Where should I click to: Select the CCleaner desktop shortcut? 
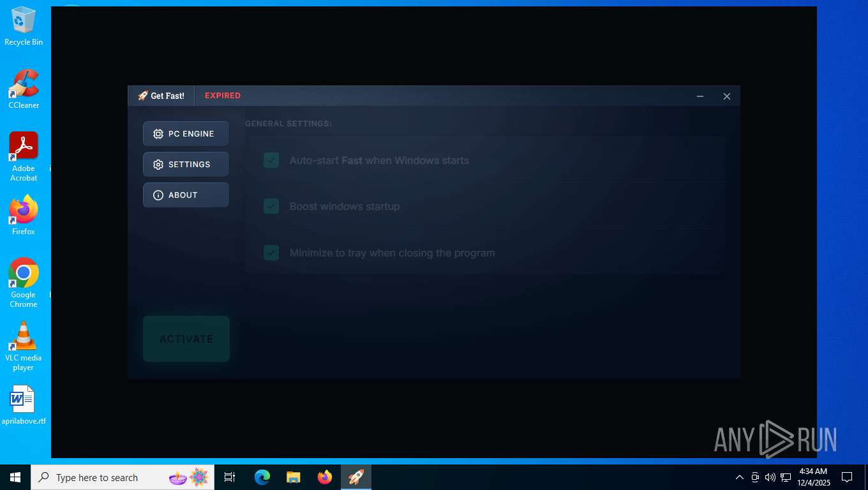pos(24,89)
